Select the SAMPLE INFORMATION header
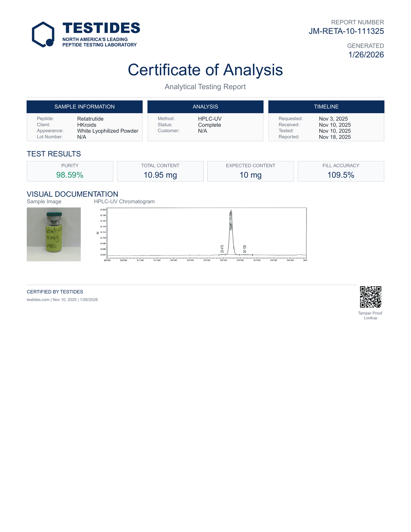The width and height of the screenshot is (411, 532). [85, 107]
